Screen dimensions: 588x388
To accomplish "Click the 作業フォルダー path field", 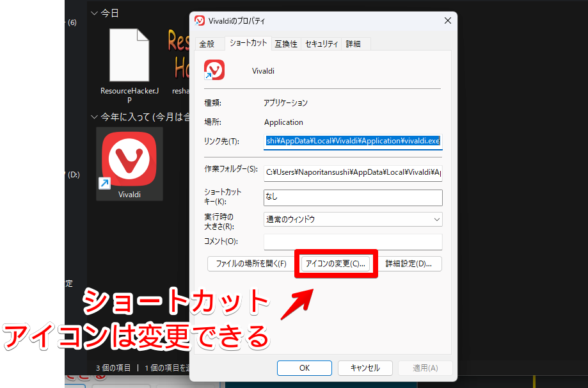I will tap(353, 173).
